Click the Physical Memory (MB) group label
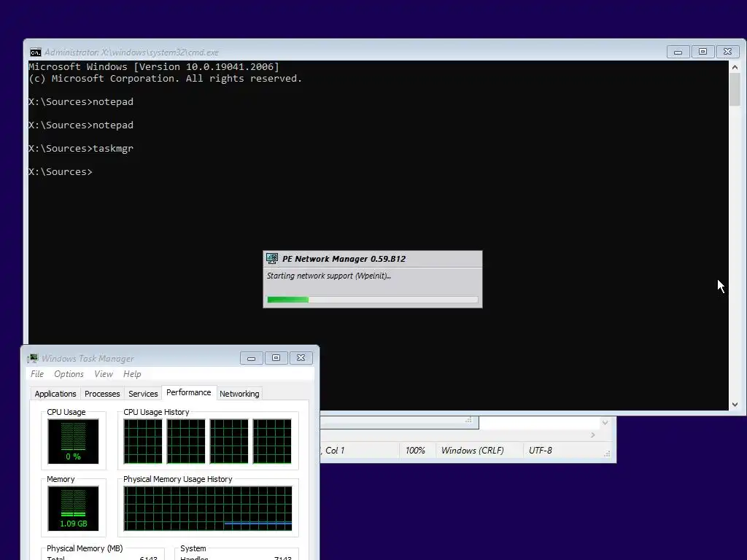Viewport: 747px width, 560px height. [x=85, y=548]
